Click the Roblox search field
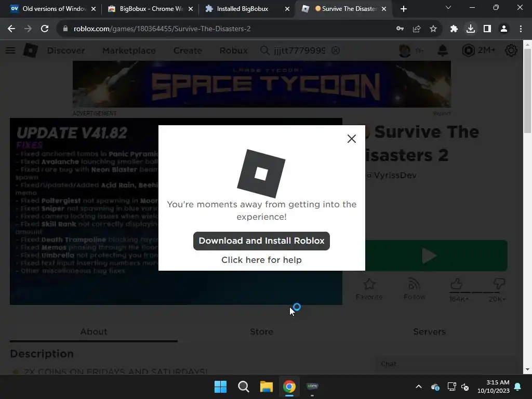Image resolution: width=532 pixels, height=399 pixels. [299, 50]
